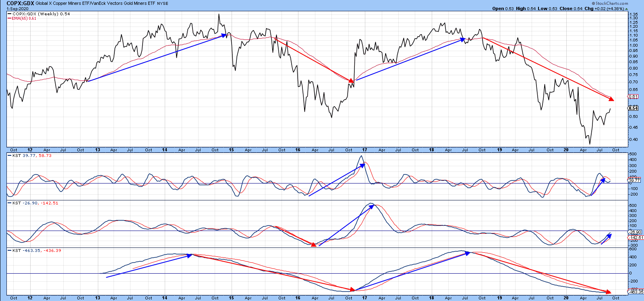Image resolution: width=644 pixels, height=301 pixels.
Task: Click the 0.54 last price tag on right axis
Action: point(633,108)
